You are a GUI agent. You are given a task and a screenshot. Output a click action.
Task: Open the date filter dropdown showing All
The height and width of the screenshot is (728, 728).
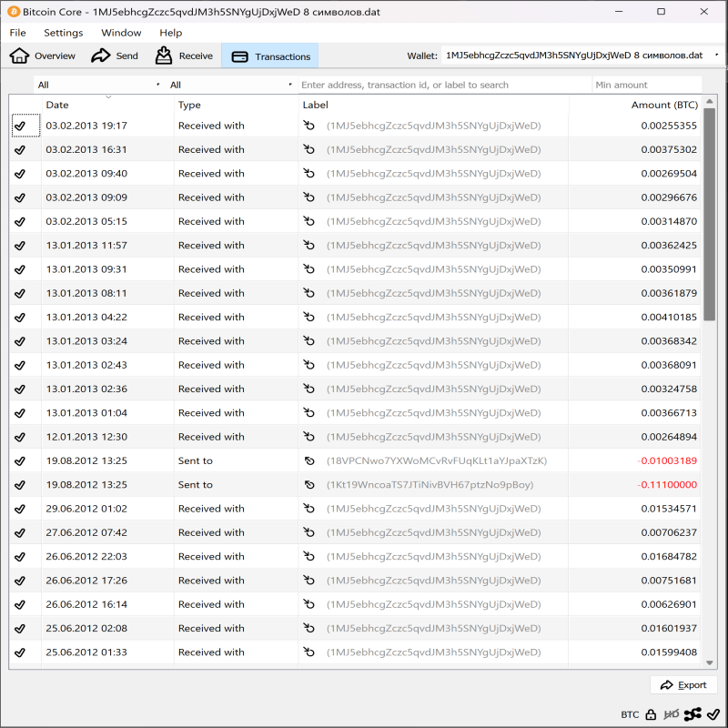coord(99,85)
